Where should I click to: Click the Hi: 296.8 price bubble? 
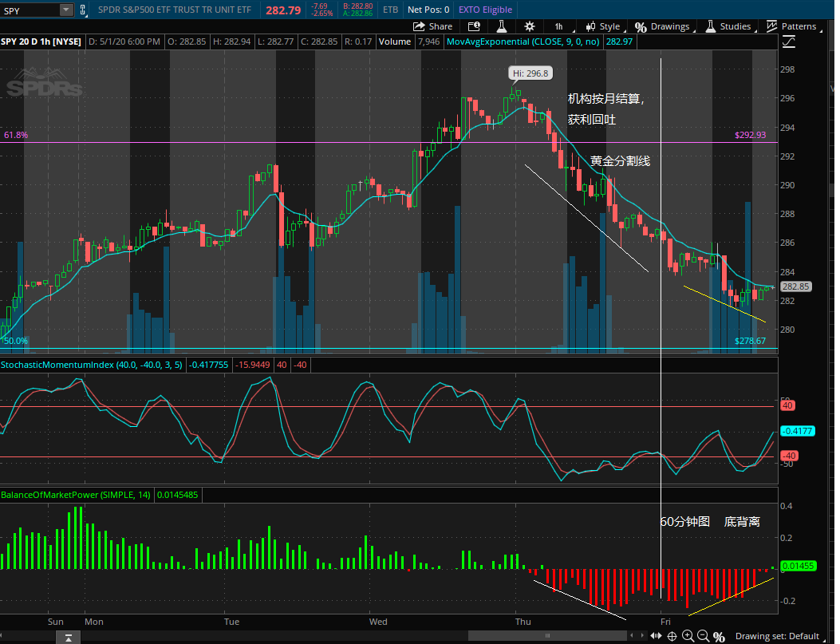click(530, 73)
